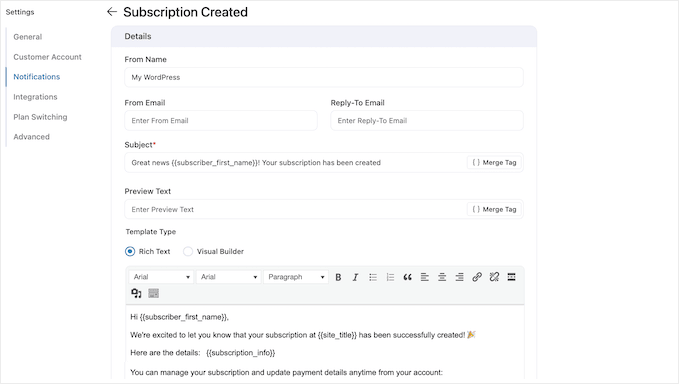Viewport: 680px width, 384px height.
Task: Open the Customer Account settings
Action: coord(47,57)
